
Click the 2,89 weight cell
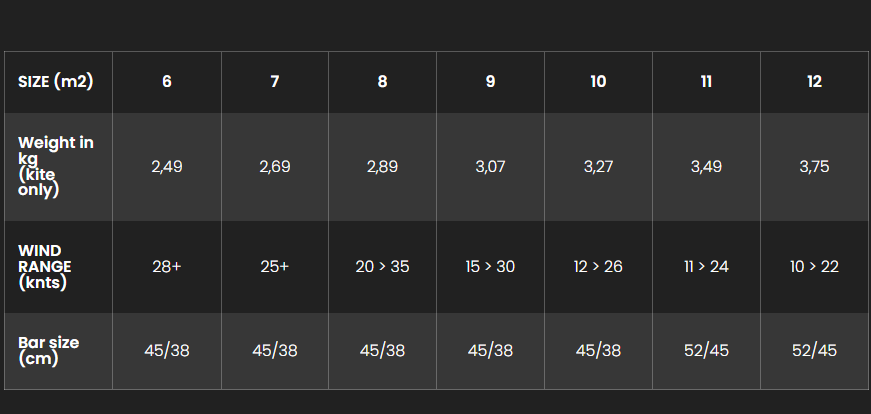382,167
